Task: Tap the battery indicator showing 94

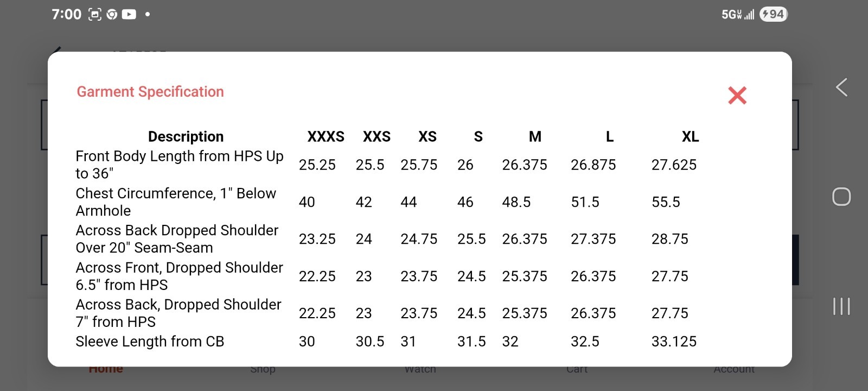Action: (x=773, y=14)
